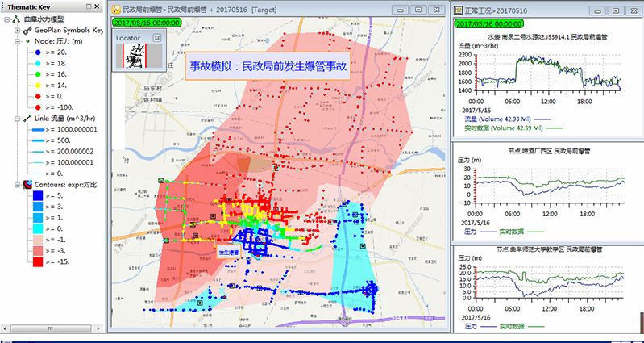Click the Thematic Key horizontal scrollbar
This screenshot has height=343, width=644.
[52, 330]
